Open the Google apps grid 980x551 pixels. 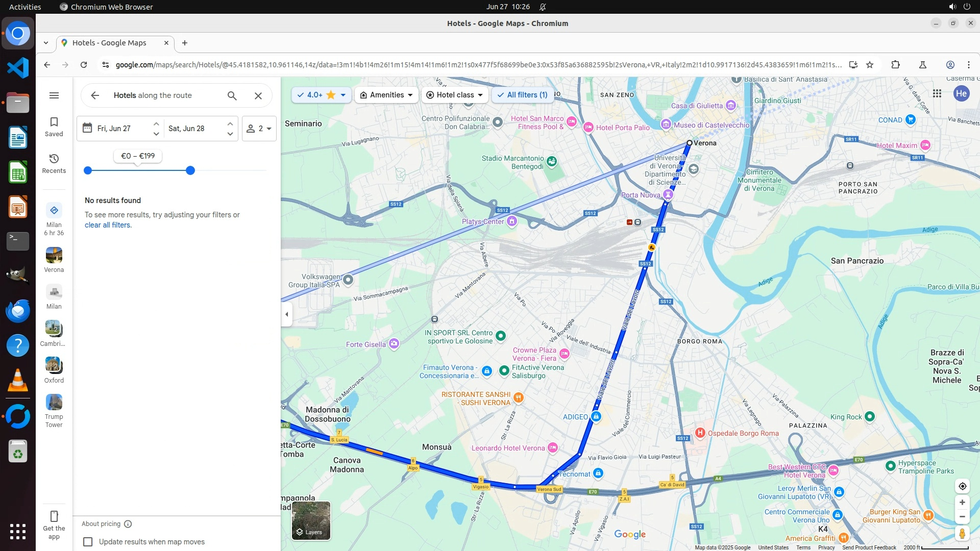pyautogui.click(x=937, y=93)
